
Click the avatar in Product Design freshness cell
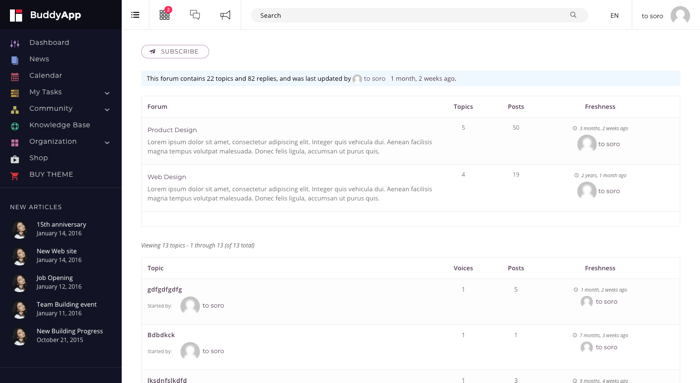tap(587, 144)
